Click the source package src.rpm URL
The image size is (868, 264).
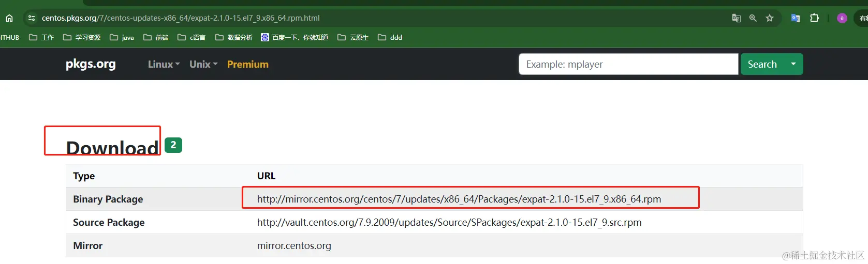coord(449,222)
